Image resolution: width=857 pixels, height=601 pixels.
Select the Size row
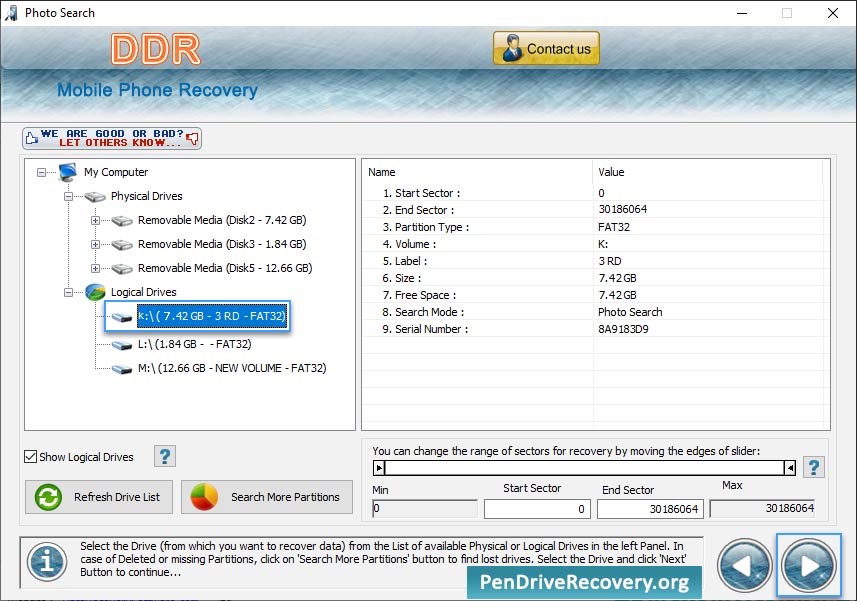pyautogui.click(x=593, y=278)
